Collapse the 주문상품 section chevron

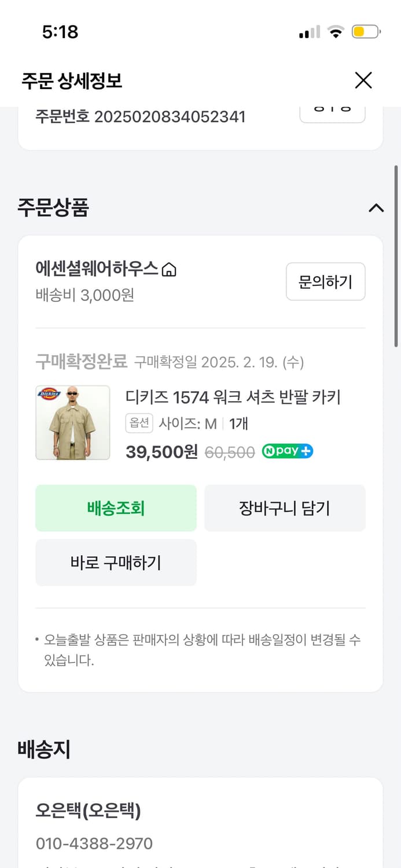coord(376,209)
